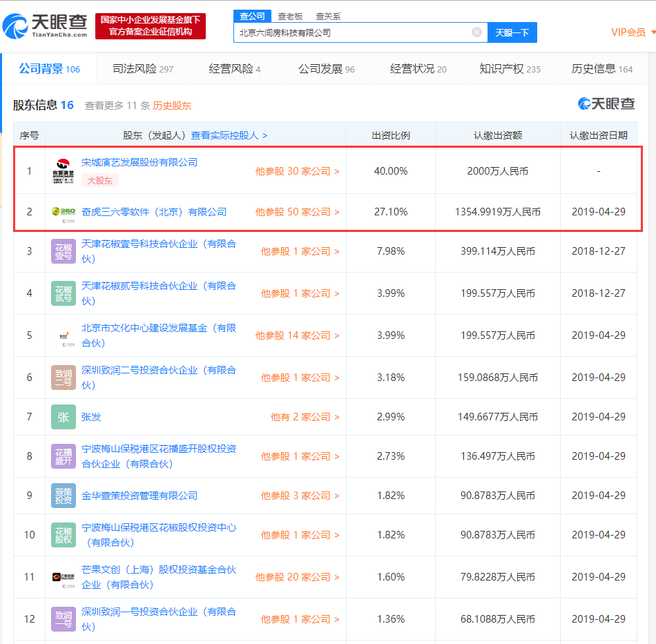Switch to 历史信息 tab
Image resolution: width=656 pixels, height=644 pixels.
tap(601, 69)
